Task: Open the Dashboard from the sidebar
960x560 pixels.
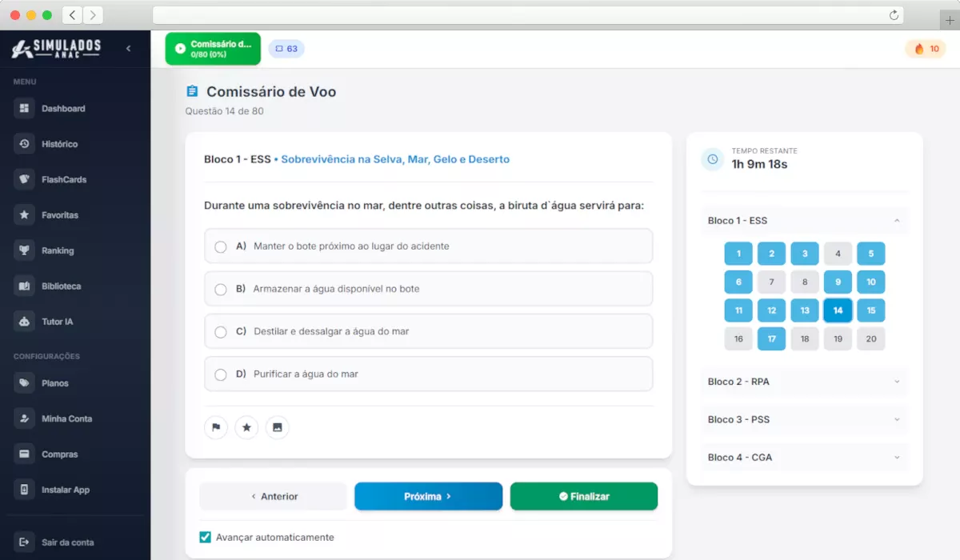Action: (x=62, y=108)
